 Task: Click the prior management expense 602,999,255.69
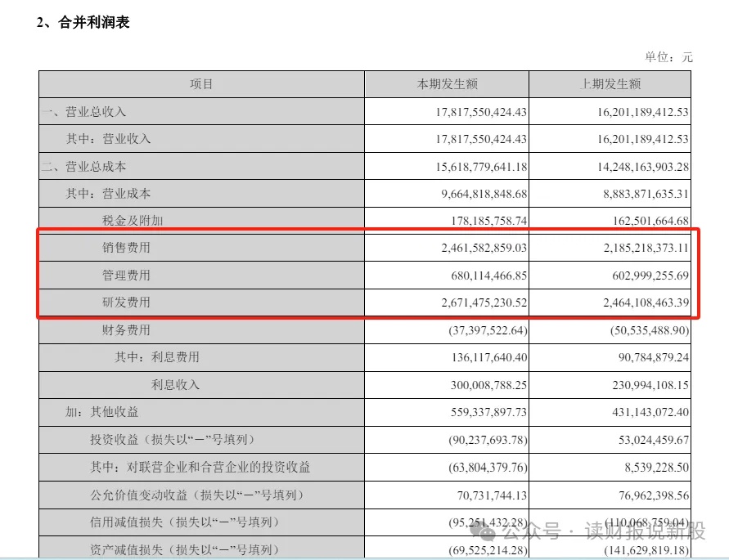coord(650,276)
